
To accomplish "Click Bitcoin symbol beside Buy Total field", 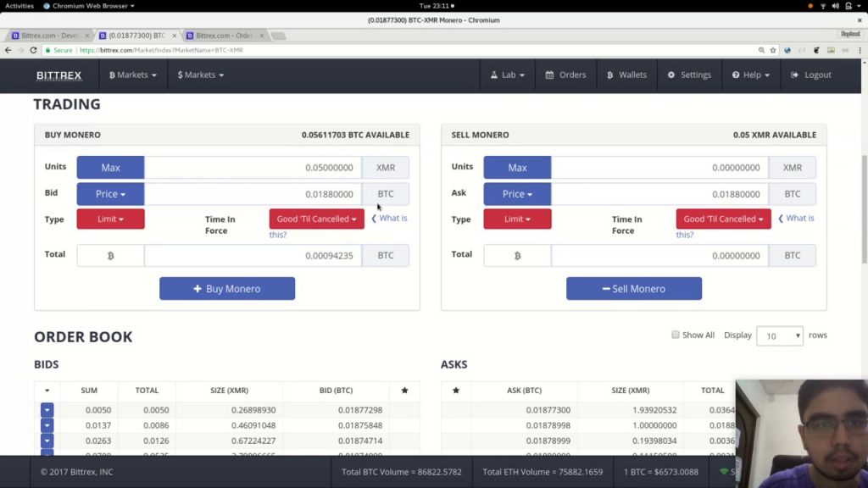I will 111,256.
